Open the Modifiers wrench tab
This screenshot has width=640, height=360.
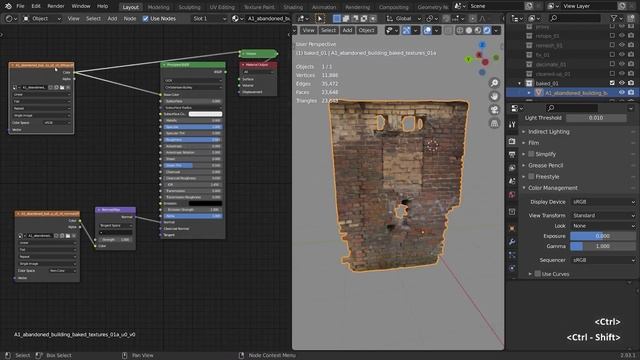(512, 242)
